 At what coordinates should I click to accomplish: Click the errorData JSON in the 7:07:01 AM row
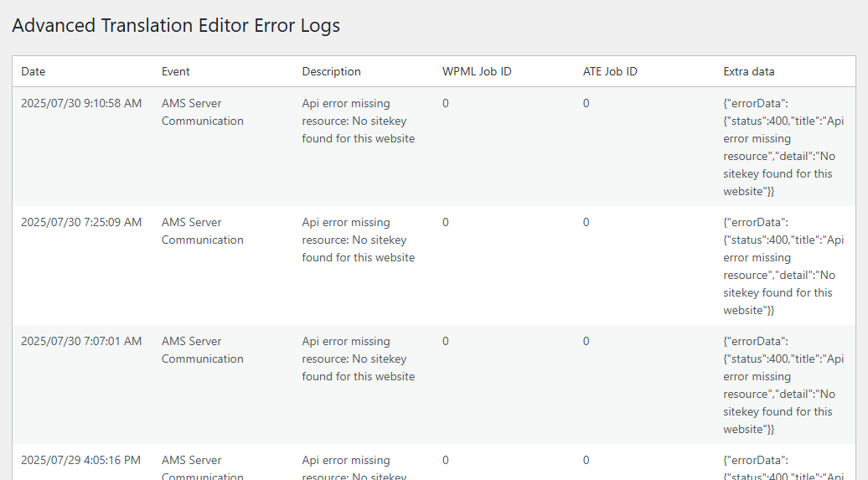coord(783,385)
